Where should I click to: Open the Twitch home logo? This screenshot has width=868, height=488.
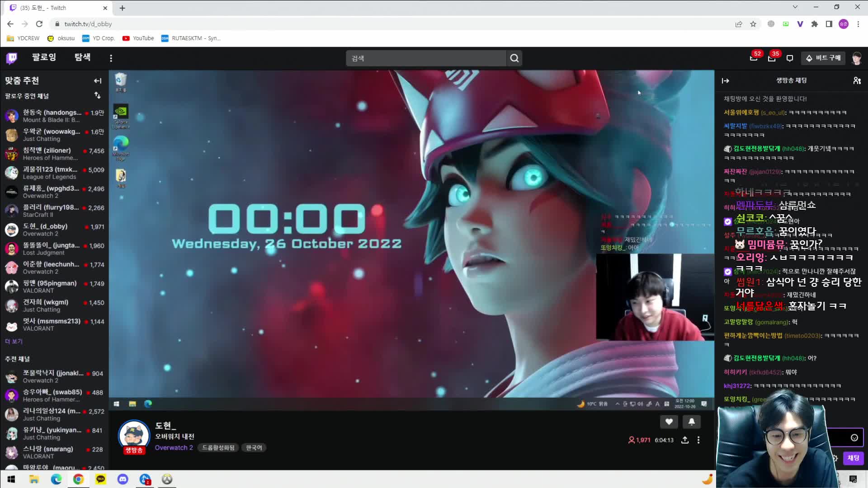pyautogui.click(x=12, y=58)
